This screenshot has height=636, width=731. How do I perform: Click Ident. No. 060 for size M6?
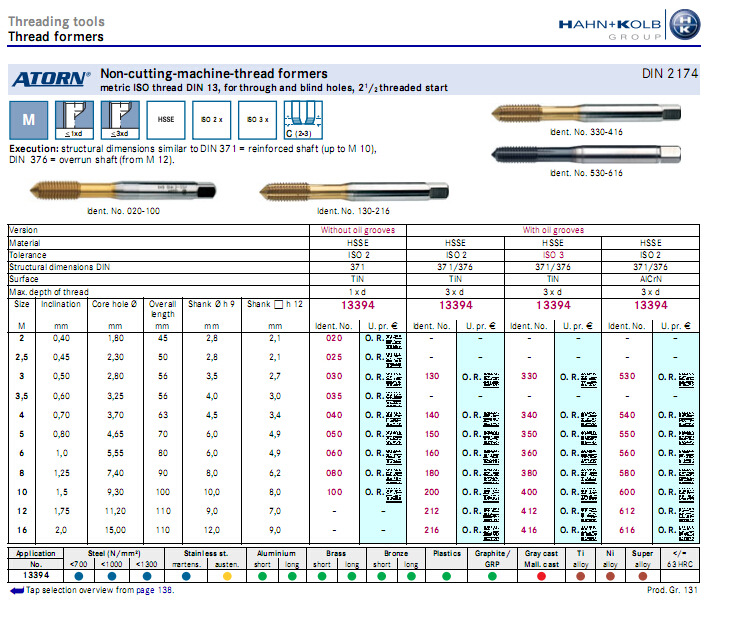click(334, 453)
